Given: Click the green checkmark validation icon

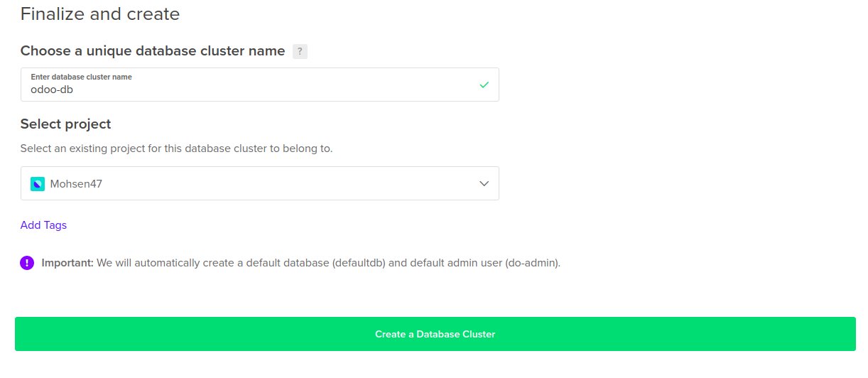Looking at the screenshot, I should (x=484, y=85).
